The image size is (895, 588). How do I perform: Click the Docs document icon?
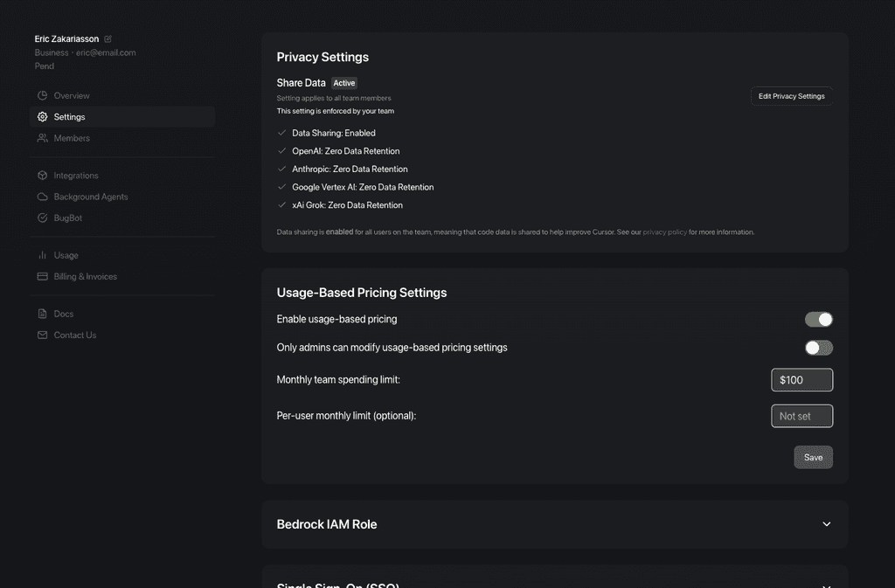point(42,313)
